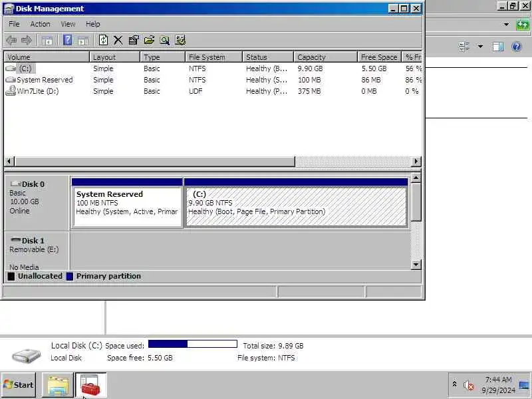Sort by the Volume column header
Image resolution: width=532 pixels, height=399 pixels.
coord(47,57)
